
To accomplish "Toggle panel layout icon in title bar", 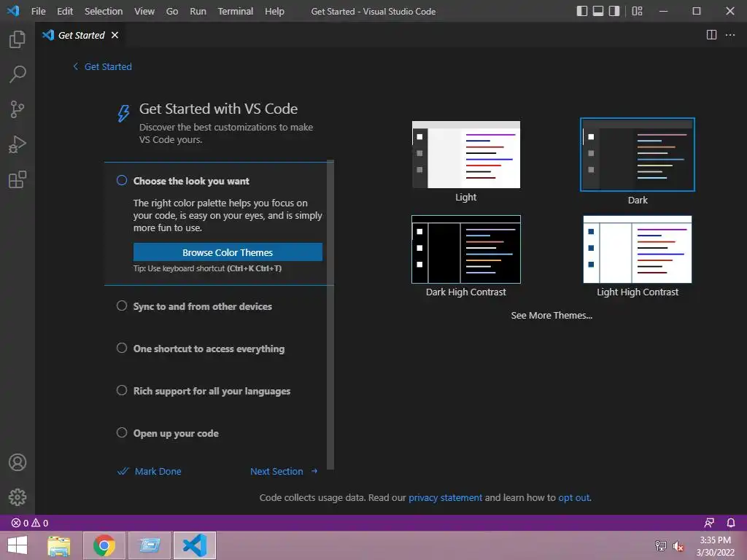I will click(x=598, y=11).
